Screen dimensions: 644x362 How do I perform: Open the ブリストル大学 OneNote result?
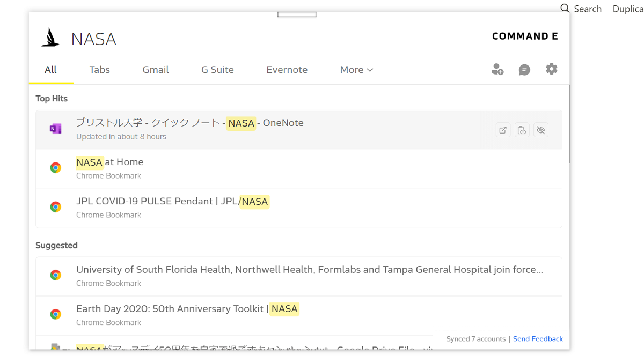299,130
